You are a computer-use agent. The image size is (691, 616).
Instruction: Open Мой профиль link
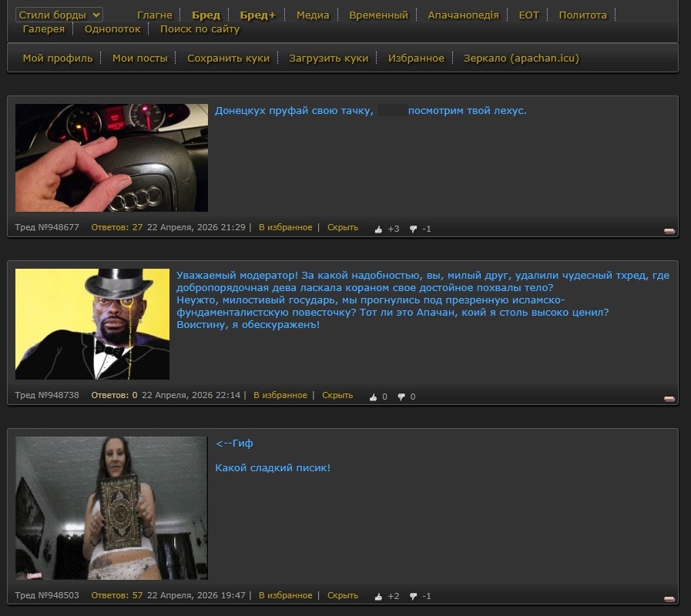58,58
